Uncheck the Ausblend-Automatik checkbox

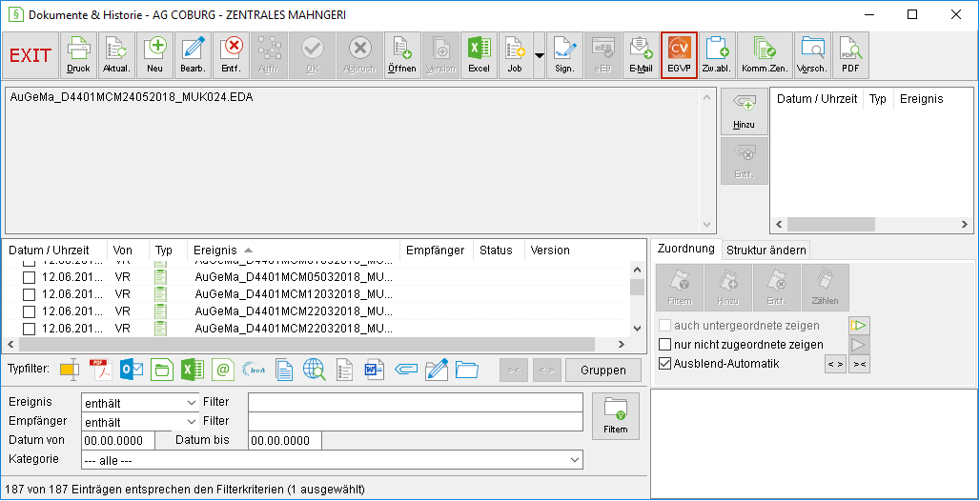(x=665, y=364)
